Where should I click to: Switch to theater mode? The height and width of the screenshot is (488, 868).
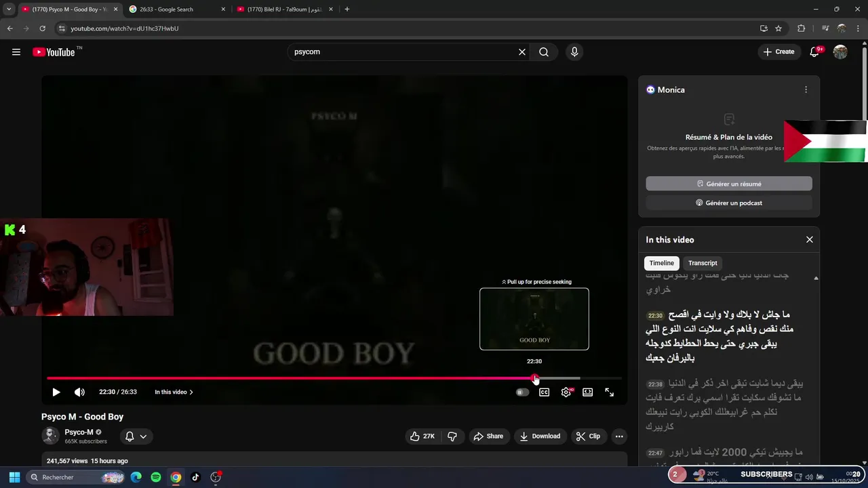588,392
